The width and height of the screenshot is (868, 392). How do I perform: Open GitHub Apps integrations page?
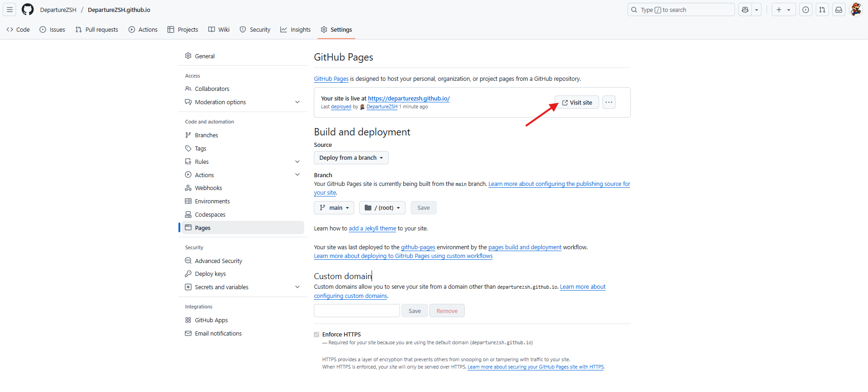pos(243,320)
